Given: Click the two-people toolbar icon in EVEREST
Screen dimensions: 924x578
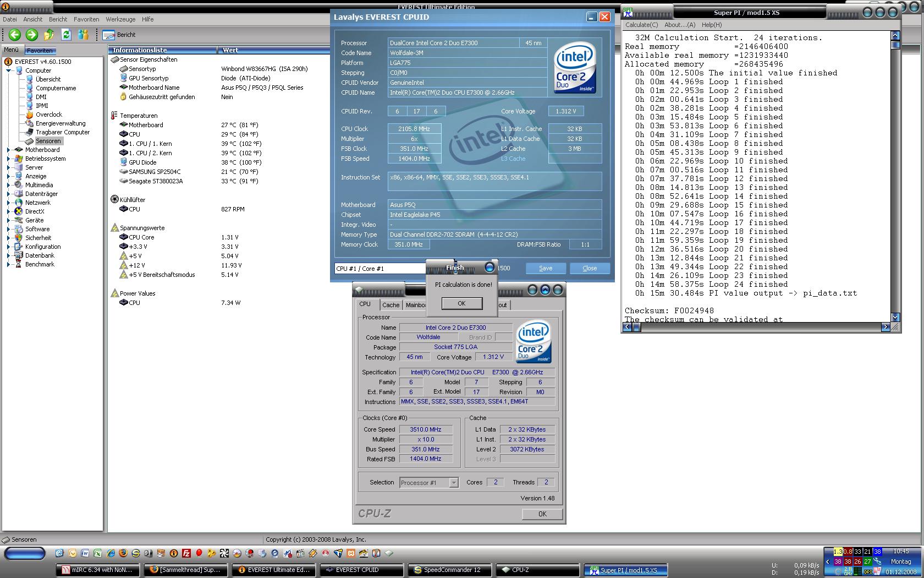Looking at the screenshot, I should pos(83,35).
